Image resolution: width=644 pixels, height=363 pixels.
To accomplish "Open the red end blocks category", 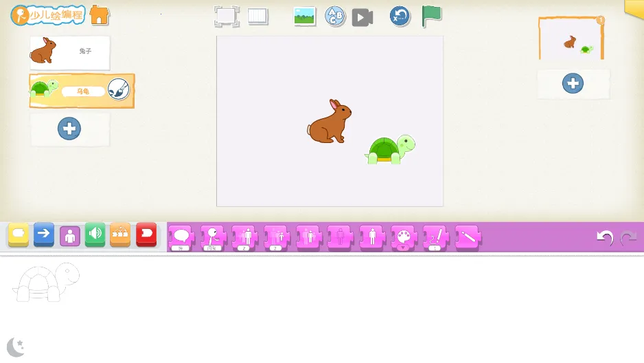I will coord(146,234).
